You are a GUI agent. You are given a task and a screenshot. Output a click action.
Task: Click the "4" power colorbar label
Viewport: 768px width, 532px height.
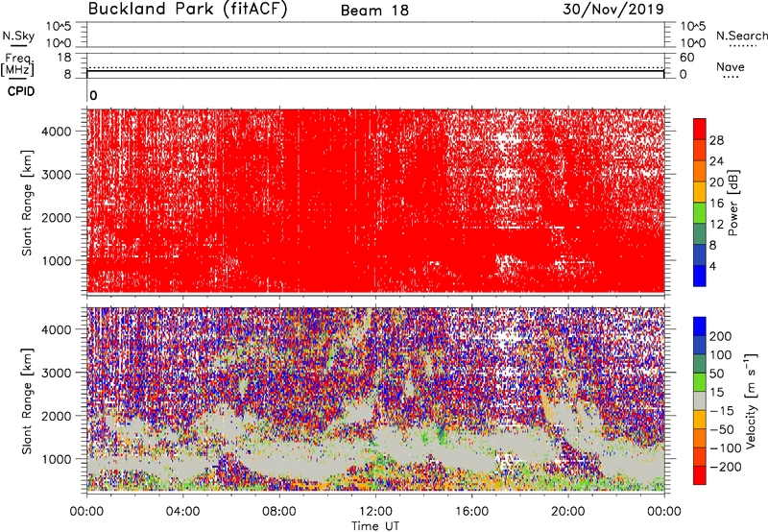(713, 266)
